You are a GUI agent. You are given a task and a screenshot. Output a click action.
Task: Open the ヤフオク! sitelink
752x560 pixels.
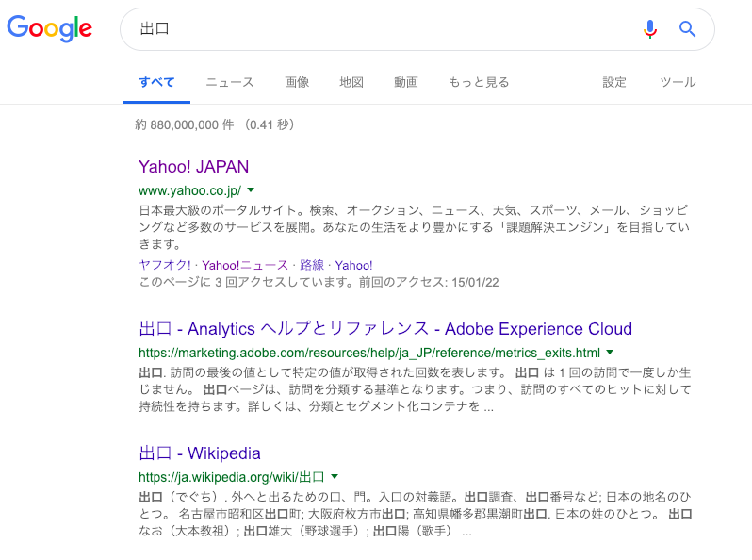(165, 265)
